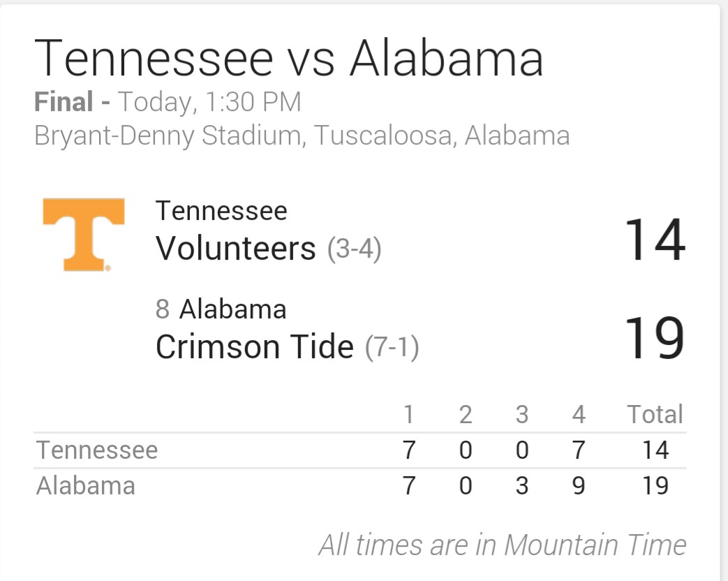
Task: Click the Alabama ranking number 8
Action: pyautogui.click(x=163, y=309)
